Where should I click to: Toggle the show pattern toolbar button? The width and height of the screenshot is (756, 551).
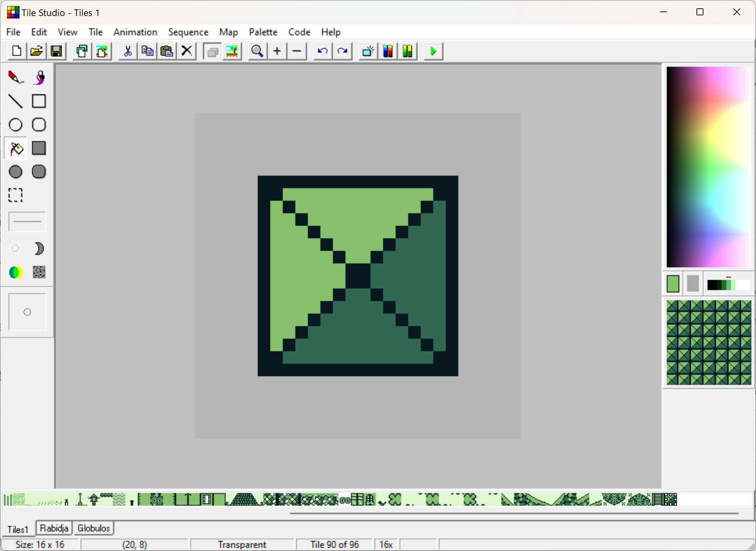[x=212, y=51]
